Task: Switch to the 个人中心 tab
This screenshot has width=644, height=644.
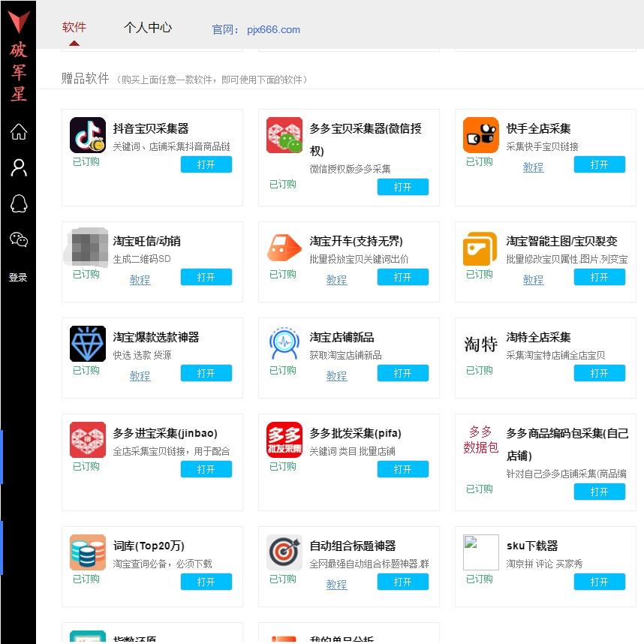Action: [x=148, y=28]
